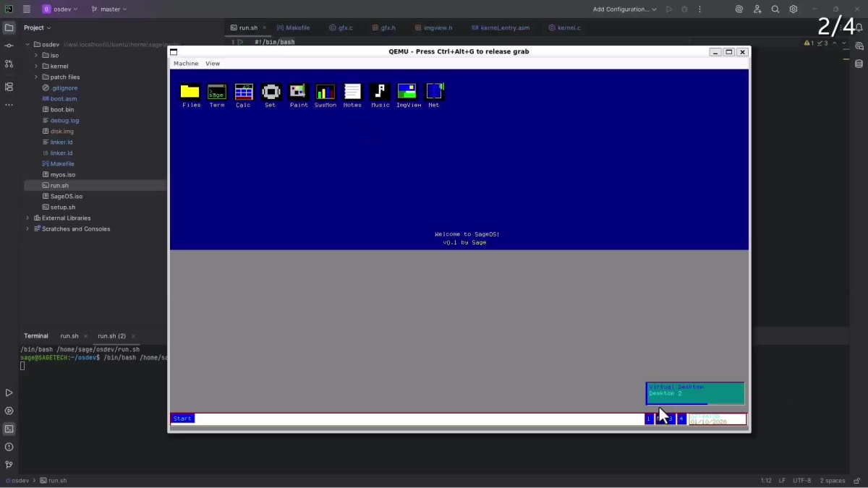Select SageOS.iso in project tree

coord(66,196)
